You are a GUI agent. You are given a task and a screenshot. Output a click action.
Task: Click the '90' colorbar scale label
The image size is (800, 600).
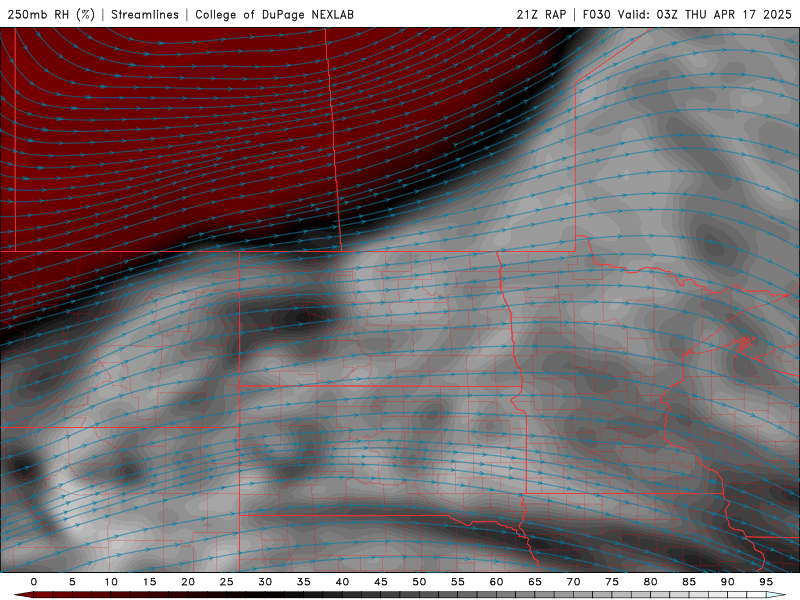[x=727, y=582]
